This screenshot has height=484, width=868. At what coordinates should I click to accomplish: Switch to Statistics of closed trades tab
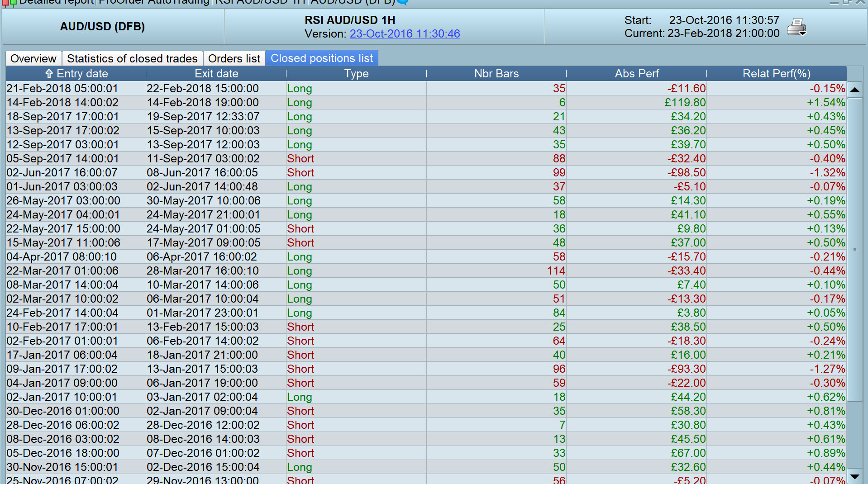tap(132, 58)
